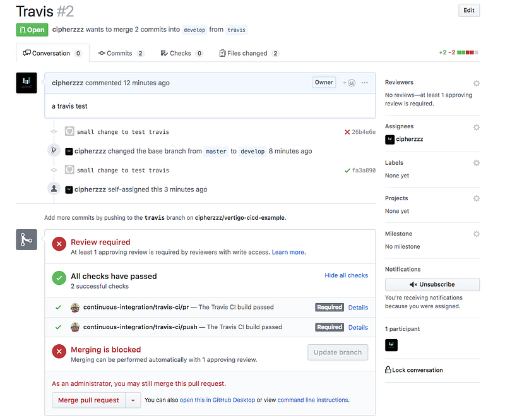Click the Owner badge on the comment

[x=324, y=82]
